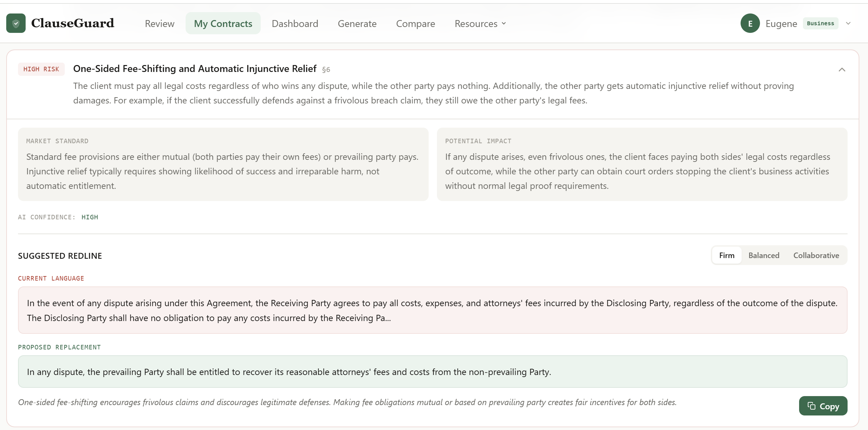This screenshot has width=868, height=430.
Task: Click the current language text box
Action: [x=432, y=310]
